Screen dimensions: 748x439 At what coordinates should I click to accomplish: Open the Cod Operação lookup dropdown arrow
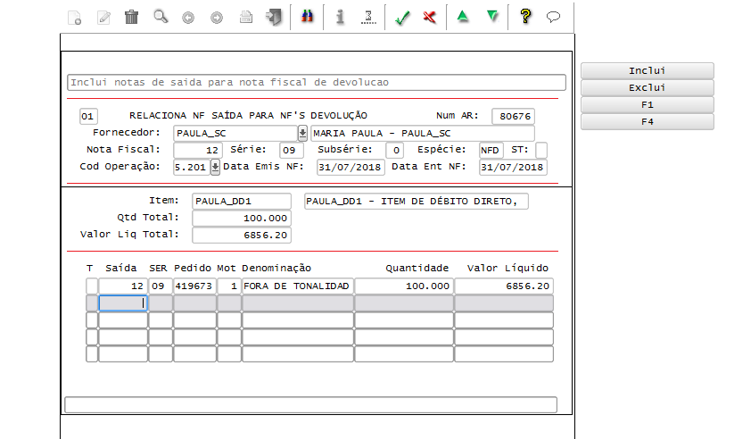coord(215,167)
